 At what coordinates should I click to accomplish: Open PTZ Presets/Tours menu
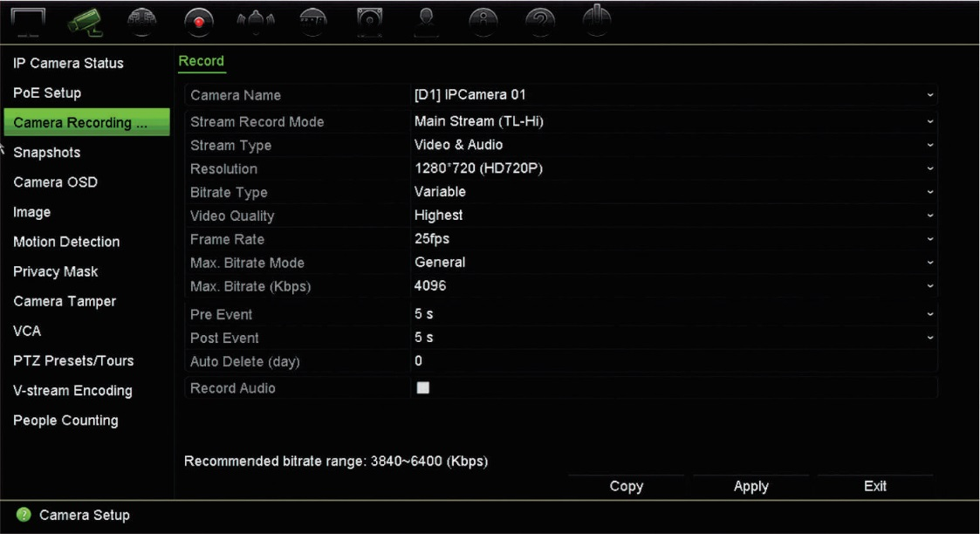[x=73, y=361]
